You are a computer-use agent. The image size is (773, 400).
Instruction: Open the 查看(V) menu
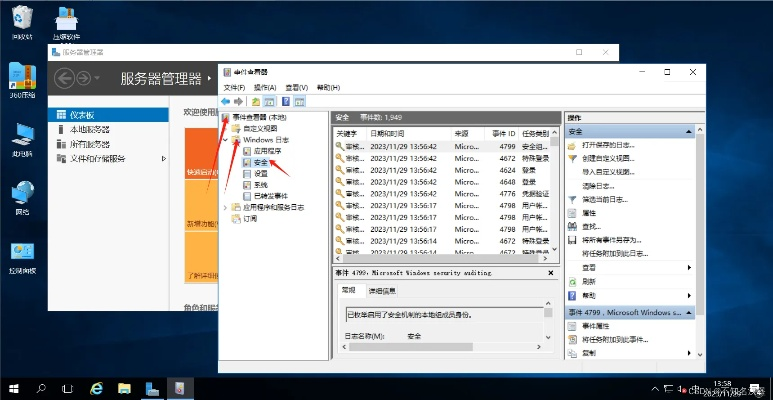coord(297,88)
